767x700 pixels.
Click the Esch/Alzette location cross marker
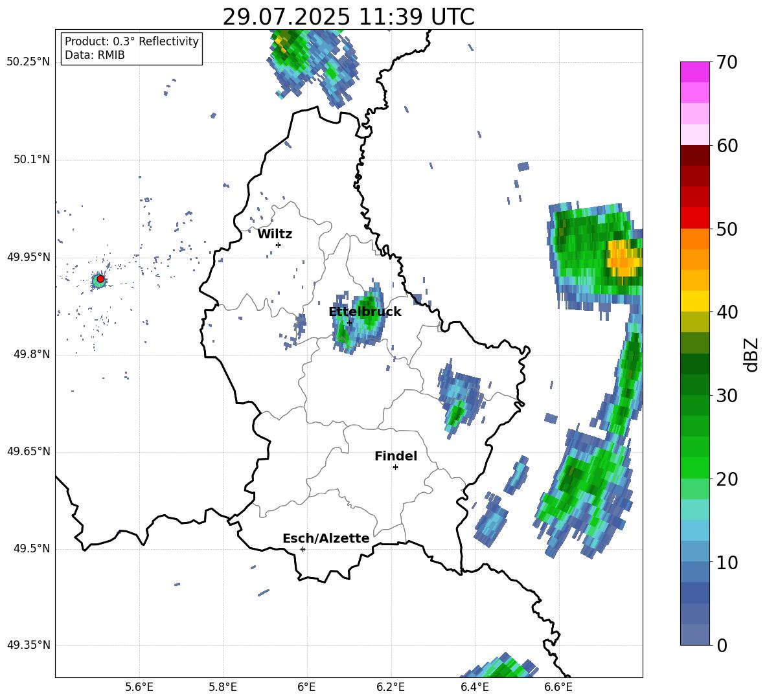[x=303, y=549]
